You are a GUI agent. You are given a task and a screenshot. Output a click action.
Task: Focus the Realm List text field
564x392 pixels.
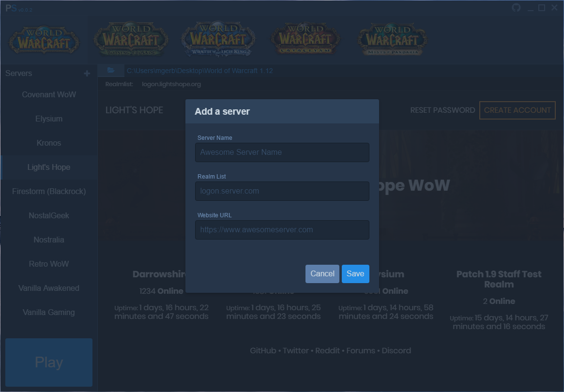[282, 191]
